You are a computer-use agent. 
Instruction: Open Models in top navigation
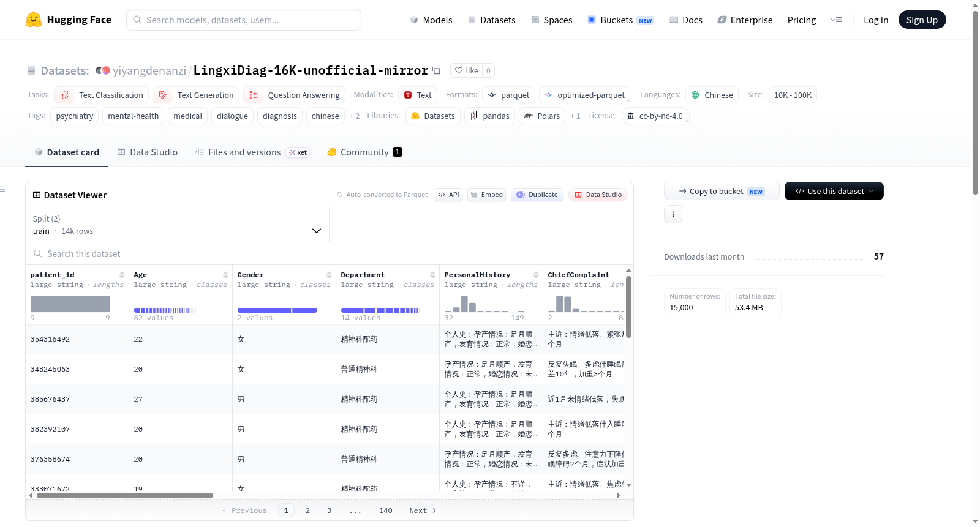click(431, 20)
